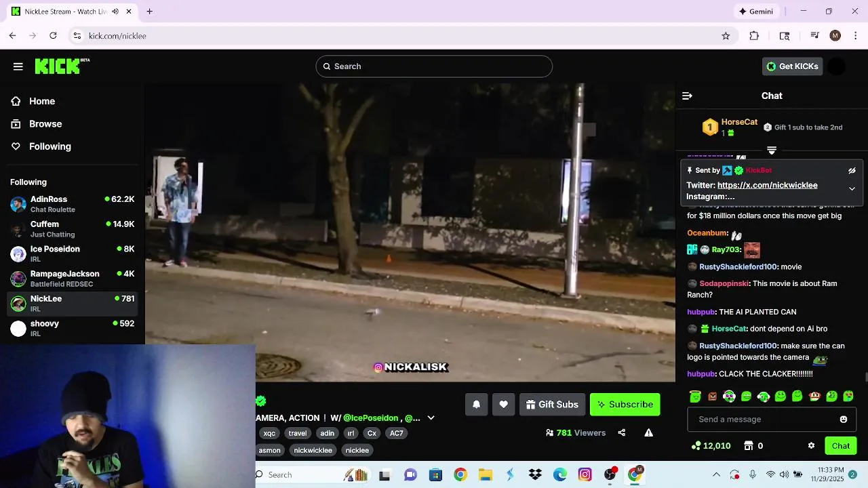Screen dimensions: 868x488
Task: Click the asmon tag
Action: pyautogui.click(x=269, y=451)
